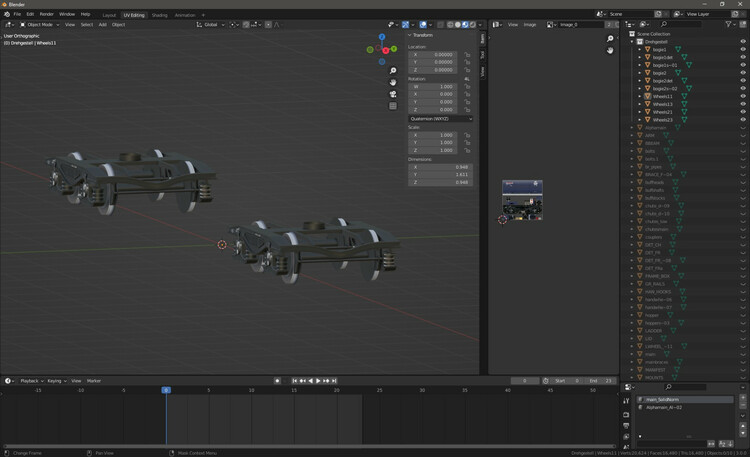
Task: Open the 3D viewport editor type menu
Action: [x=9, y=24]
